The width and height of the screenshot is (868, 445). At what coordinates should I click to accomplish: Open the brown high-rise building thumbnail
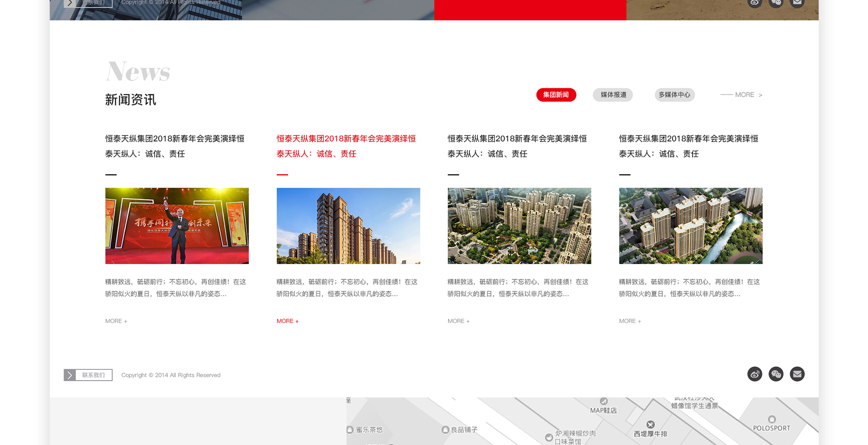[348, 226]
